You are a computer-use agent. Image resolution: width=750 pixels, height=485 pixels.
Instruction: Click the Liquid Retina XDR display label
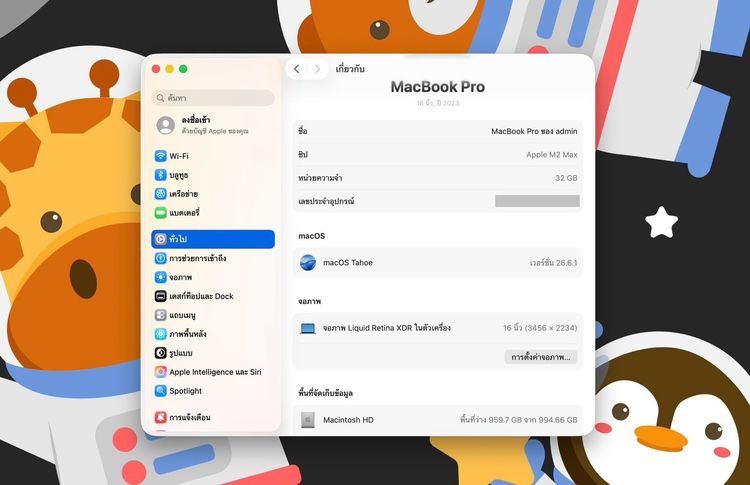[x=386, y=328]
